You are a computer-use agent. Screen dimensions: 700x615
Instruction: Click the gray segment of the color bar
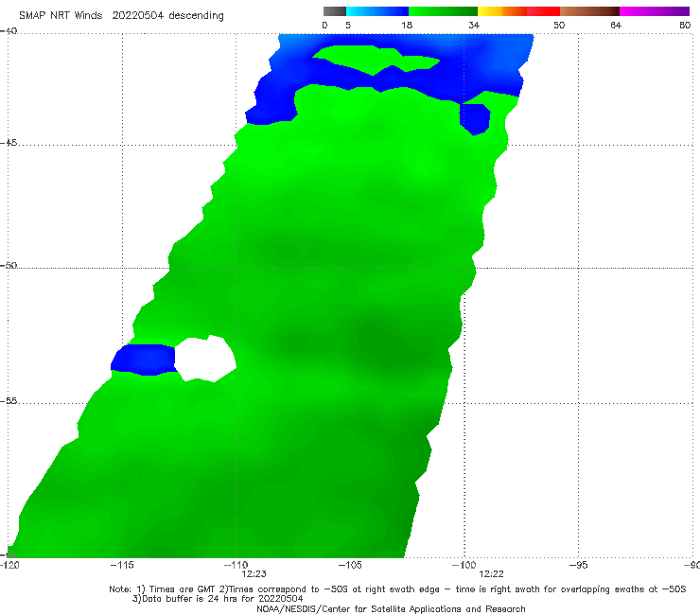click(335, 11)
